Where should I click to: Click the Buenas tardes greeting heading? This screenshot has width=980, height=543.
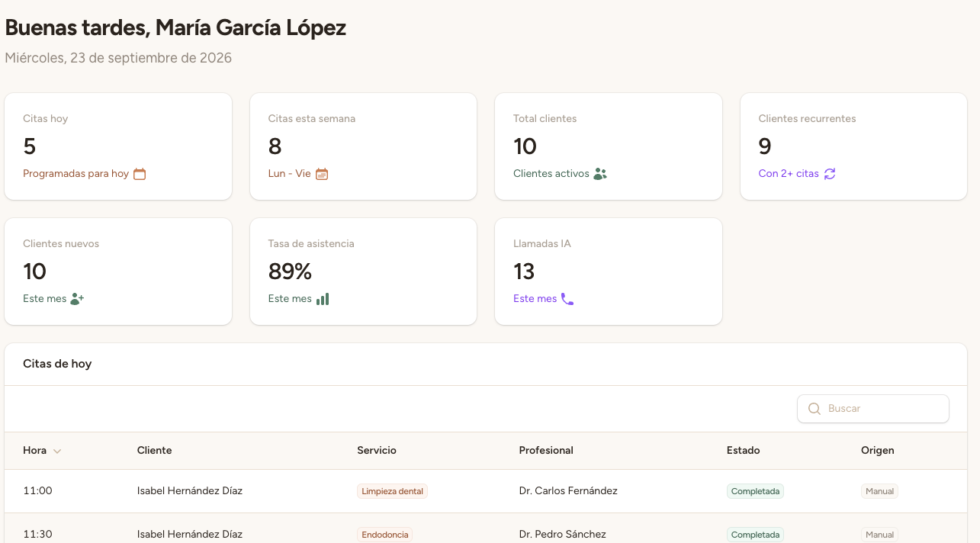pos(175,28)
